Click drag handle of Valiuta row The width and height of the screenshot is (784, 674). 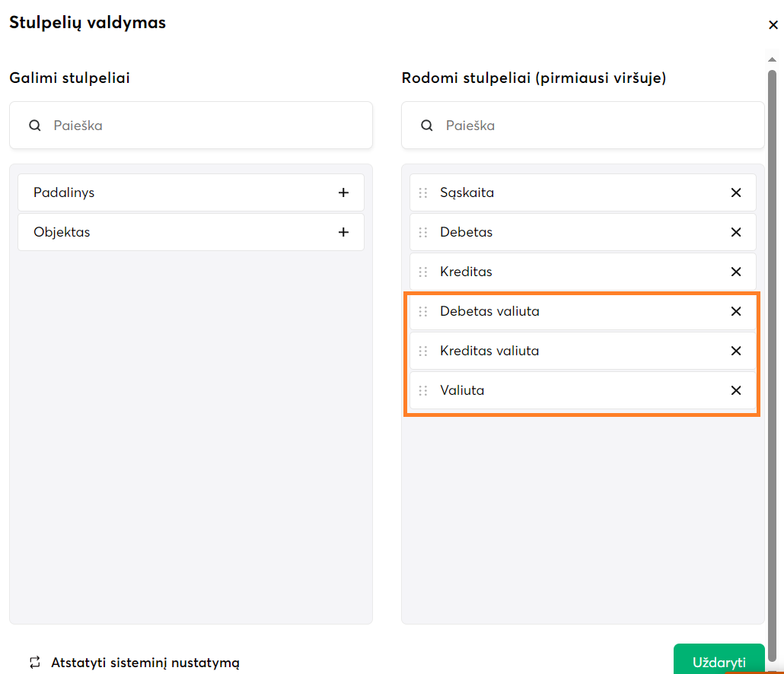pos(423,391)
